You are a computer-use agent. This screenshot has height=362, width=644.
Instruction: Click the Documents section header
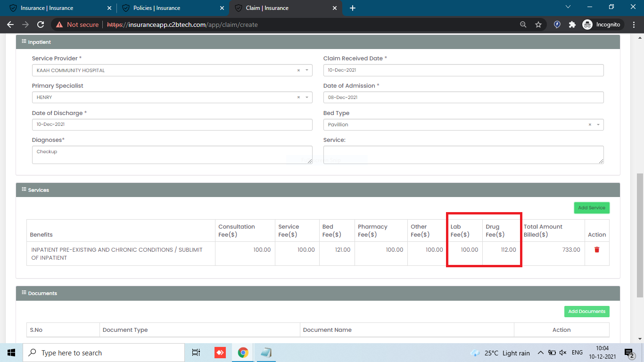[318, 293]
